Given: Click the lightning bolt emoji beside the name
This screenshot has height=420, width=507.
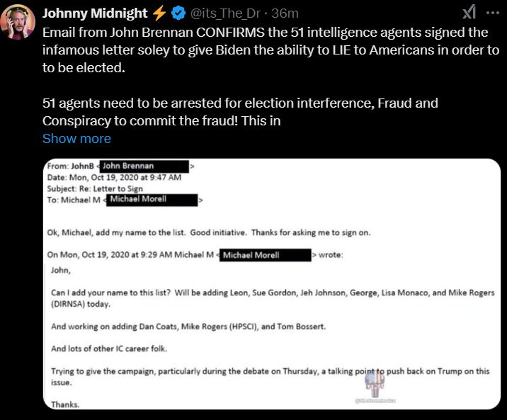Looking at the screenshot, I should 158,13.
